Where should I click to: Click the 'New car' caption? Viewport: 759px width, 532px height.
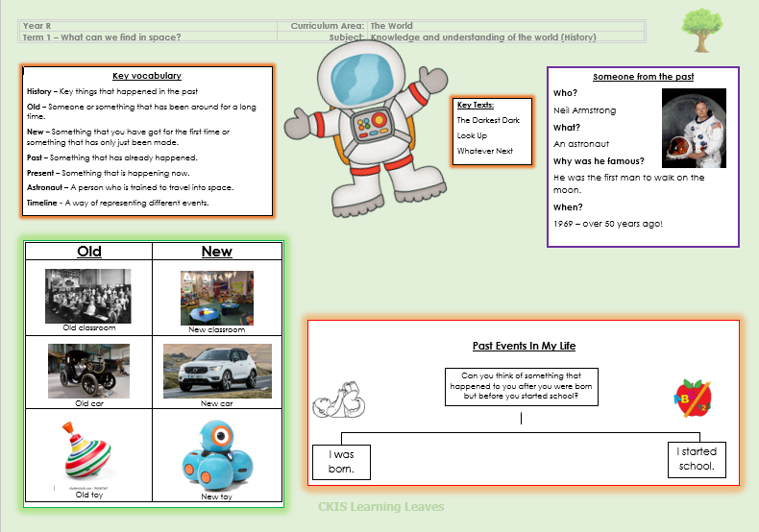tap(217, 403)
